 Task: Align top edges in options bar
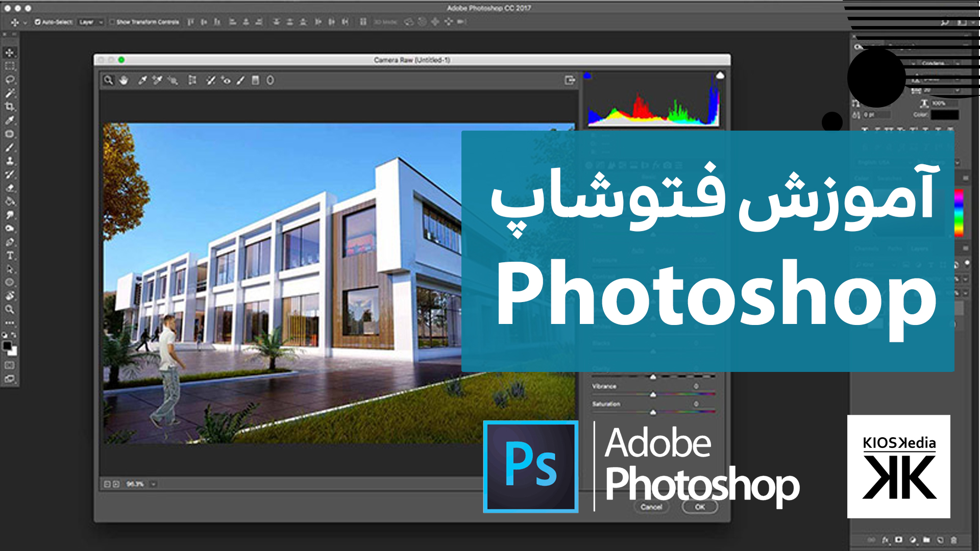(x=190, y=22)
